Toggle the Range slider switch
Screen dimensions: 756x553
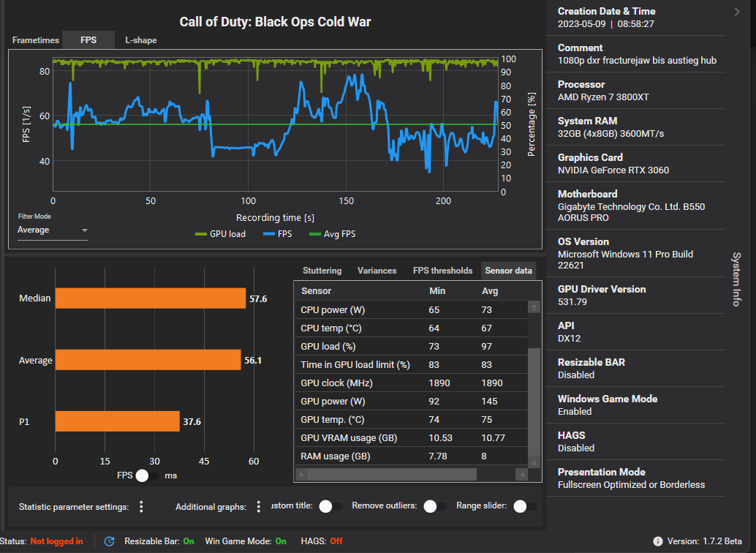tap(524, 506)
